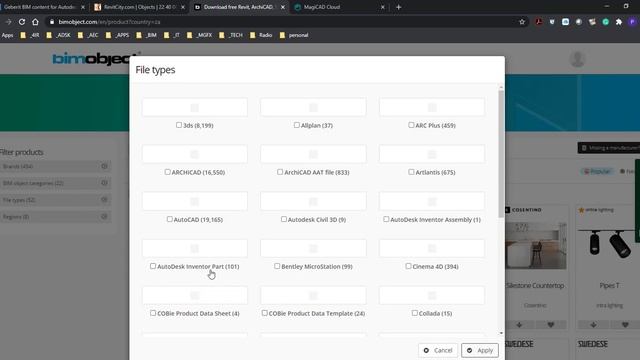
Task: Click the 3ds file type image placeholder
Action: [195, 107]
